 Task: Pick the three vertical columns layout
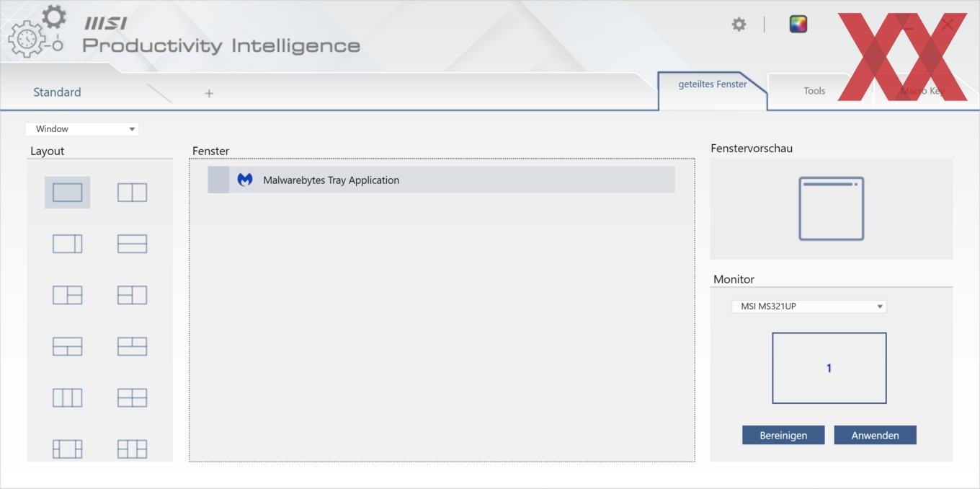pyautogui.click(x=67, y=397)
